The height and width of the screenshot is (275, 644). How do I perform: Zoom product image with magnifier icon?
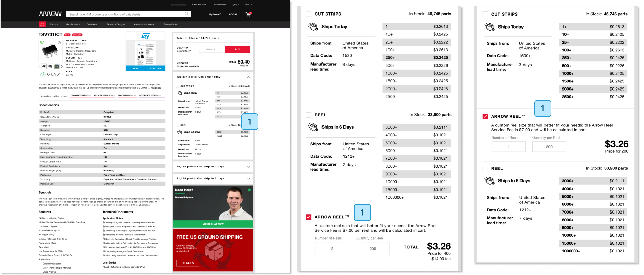point(60,43)
